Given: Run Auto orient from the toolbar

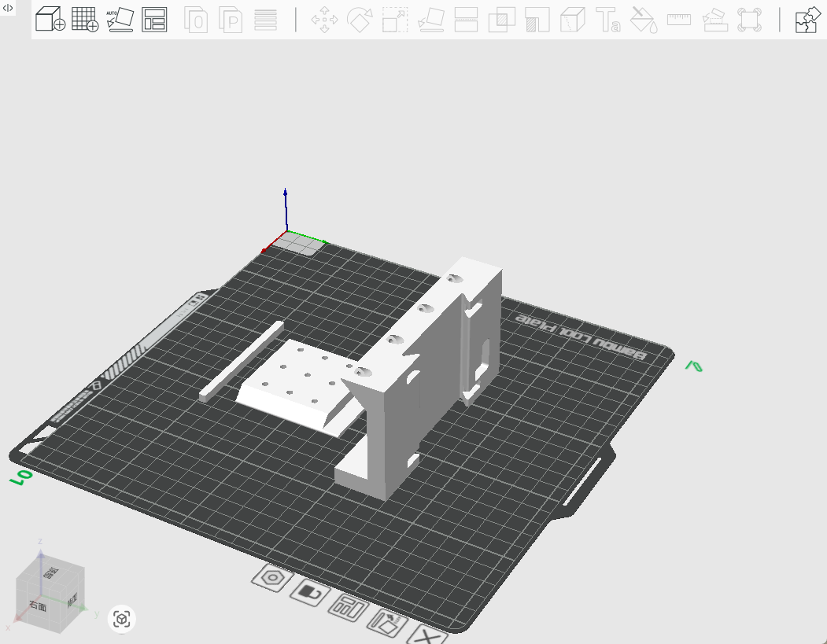Looking at the screenshot, I should click(x=120, y=20).
